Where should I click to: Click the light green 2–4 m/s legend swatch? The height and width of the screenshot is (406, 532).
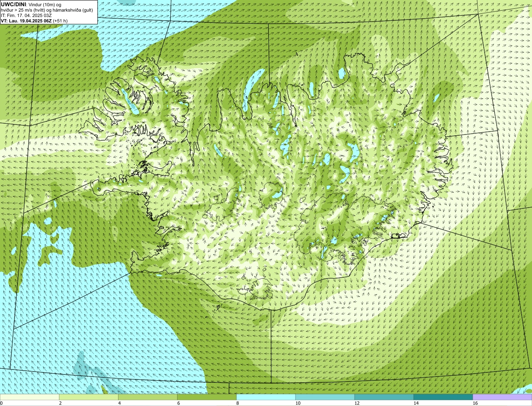click(x=89, y=397)
